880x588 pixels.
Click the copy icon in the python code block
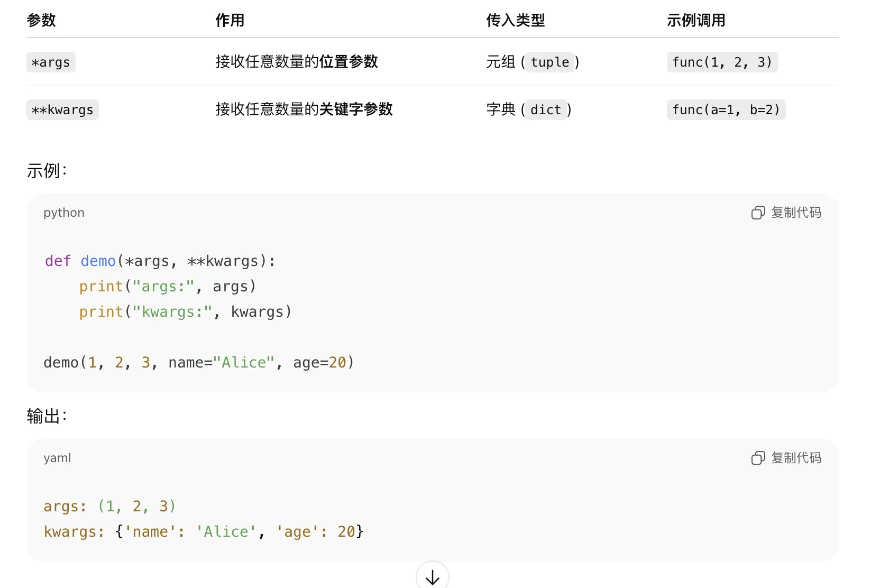click(758, 213)
